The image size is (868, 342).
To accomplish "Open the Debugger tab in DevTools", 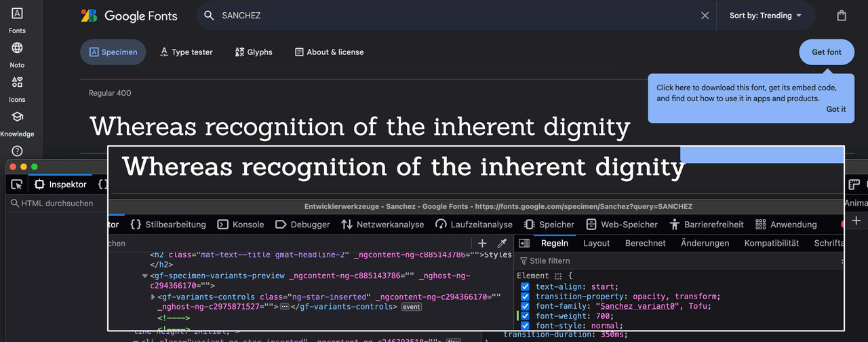I will pos(302,225).
